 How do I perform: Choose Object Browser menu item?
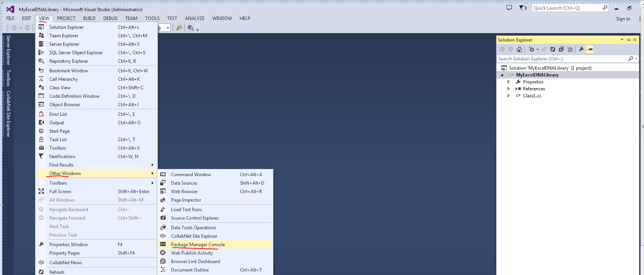pyautogui.click(x=96, y=105)
